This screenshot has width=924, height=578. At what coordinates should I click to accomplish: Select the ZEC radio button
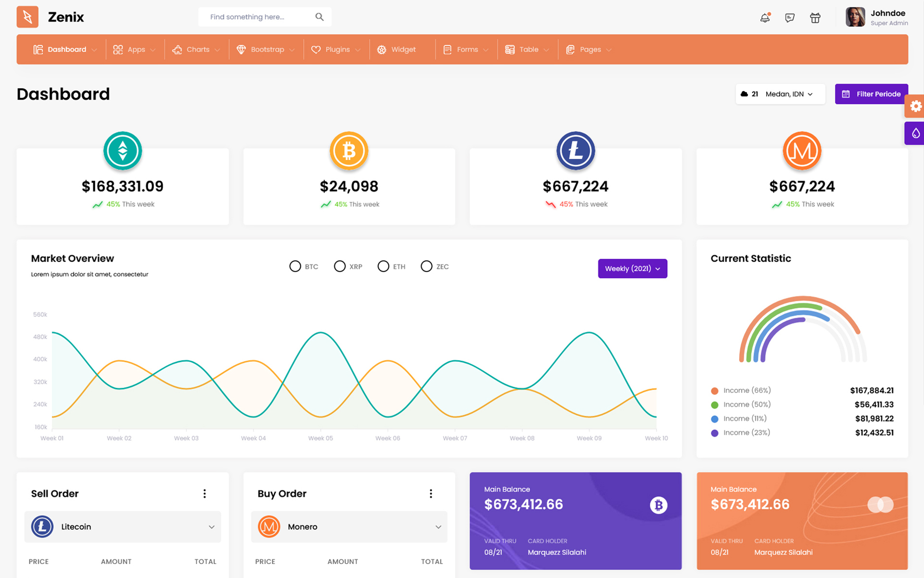pyautogui.click(x=426, y=266)
